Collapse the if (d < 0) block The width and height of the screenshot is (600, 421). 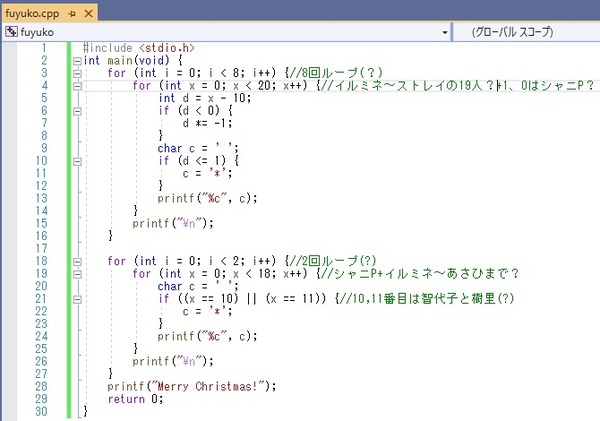[77, 111]
